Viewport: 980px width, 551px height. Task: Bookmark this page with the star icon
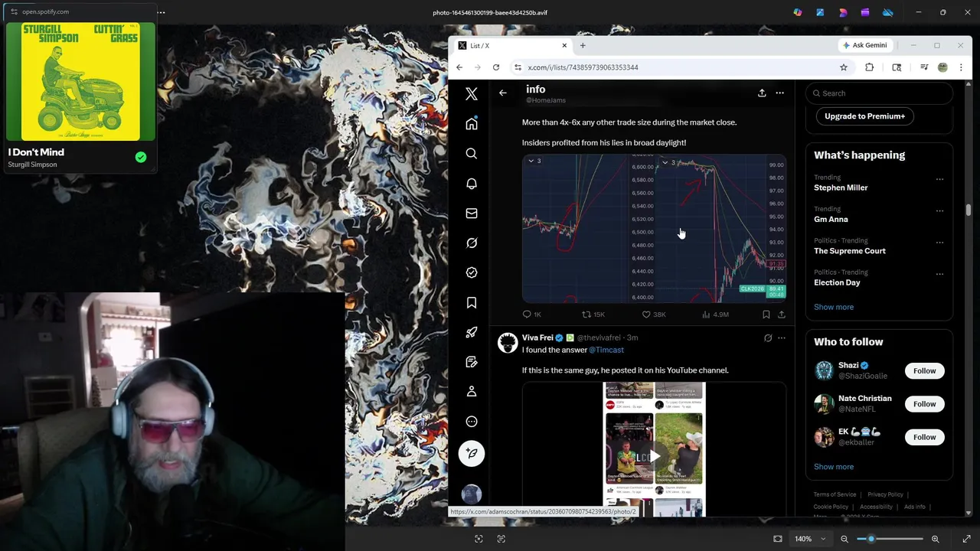(844, 67)
